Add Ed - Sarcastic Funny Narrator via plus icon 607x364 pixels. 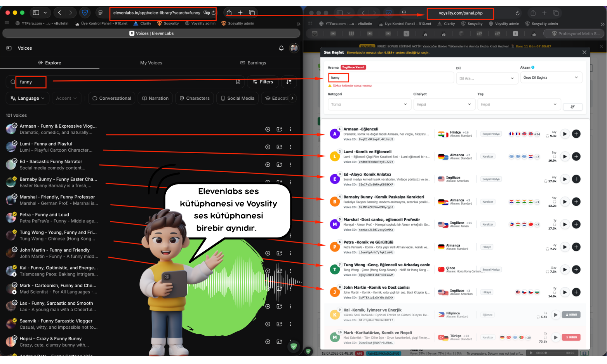pos(268,165)
